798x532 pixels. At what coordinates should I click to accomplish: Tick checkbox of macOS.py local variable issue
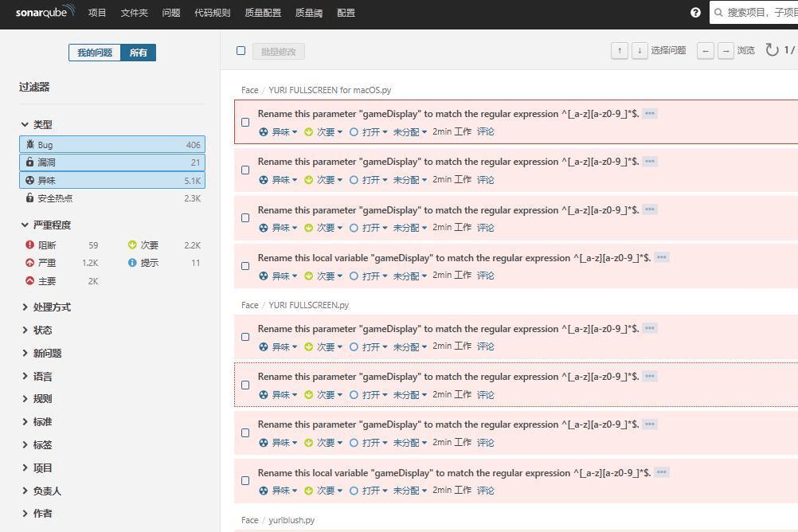(245, 266)
